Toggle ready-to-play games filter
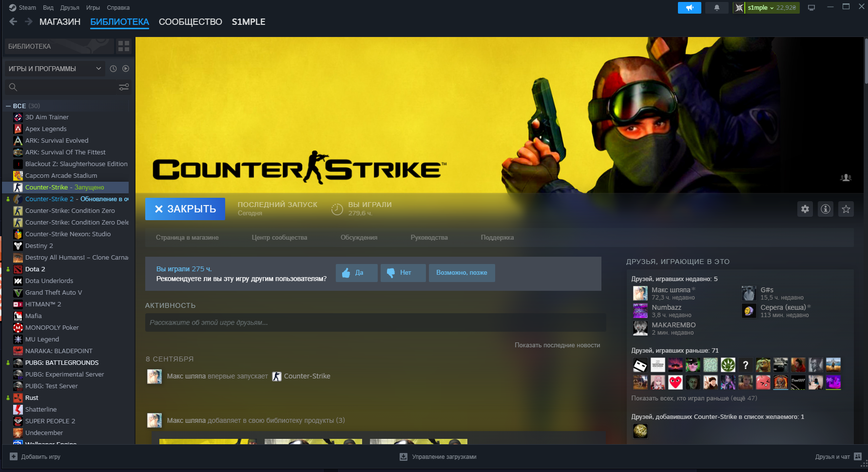The image size is (868, 472). [x=126, y=69]
